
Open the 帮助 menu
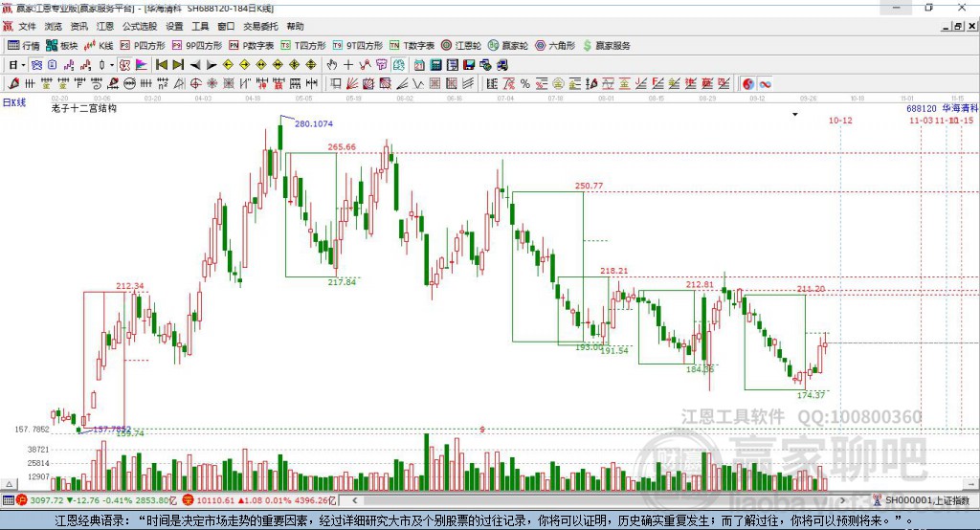click(x=295, y=26)
